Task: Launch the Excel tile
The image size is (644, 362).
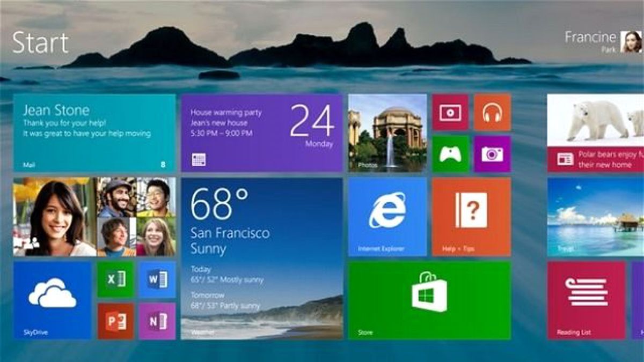Action: click(x=115, y=279)
